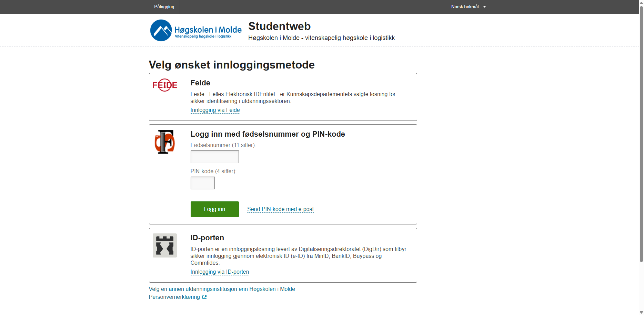Viewport: 644px width, 315px height.
Task: Click Send PIN-kode med e-post link
Action: click(280, 209)
